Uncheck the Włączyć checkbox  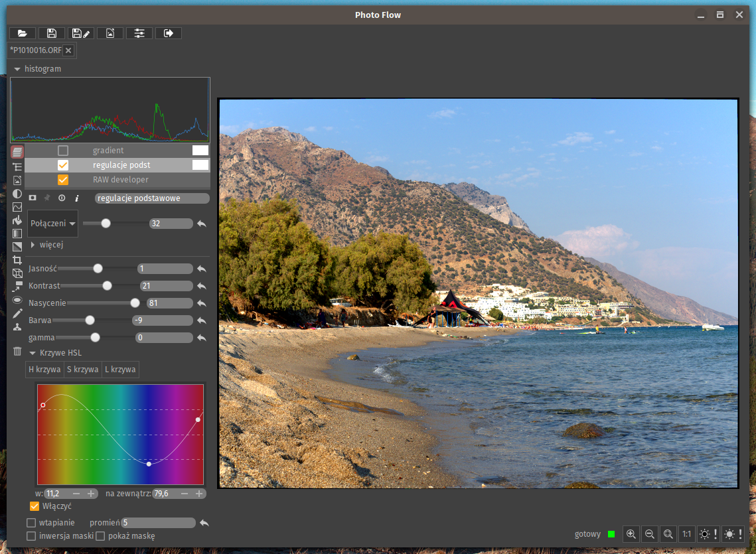35,506
